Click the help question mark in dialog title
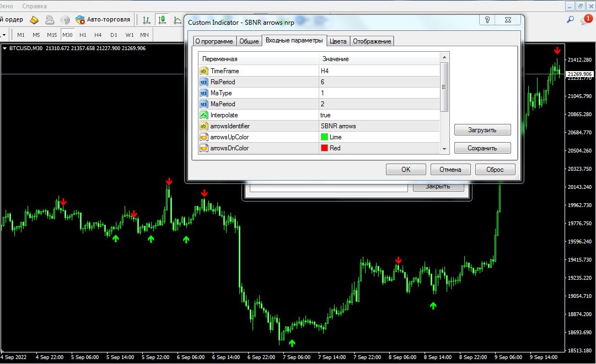 pos(487,20)
